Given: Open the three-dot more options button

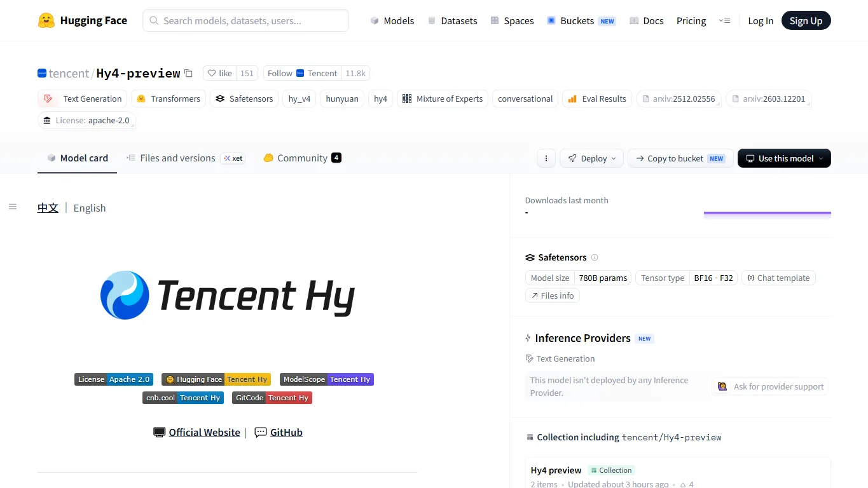Looking at the screenshot, I should 546,158.
